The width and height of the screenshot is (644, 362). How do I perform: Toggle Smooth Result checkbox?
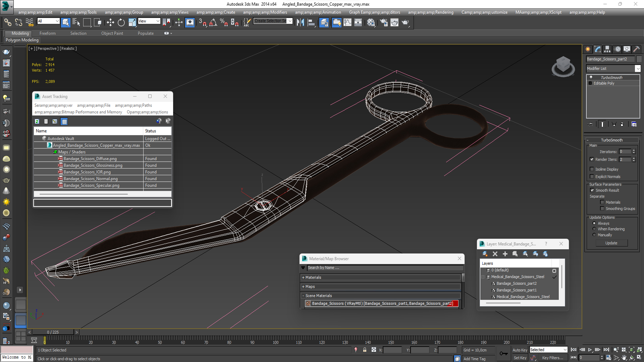pyautogui.click(x=592, y=190)
